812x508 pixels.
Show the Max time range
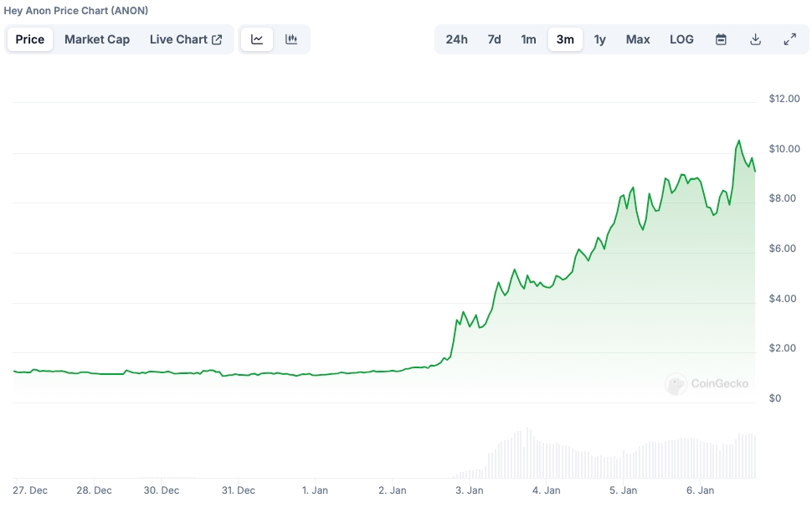(x=638, y=39)
